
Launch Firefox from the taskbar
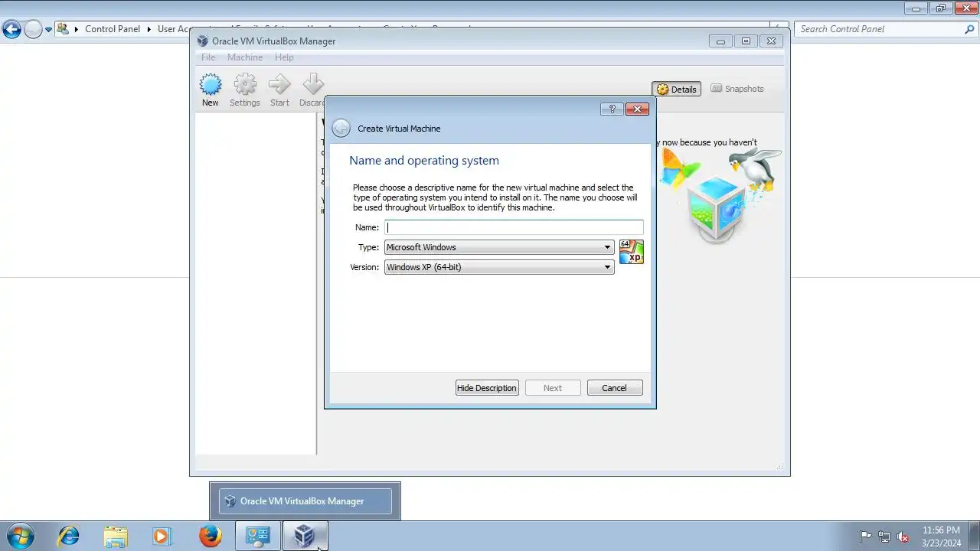click(x=210, y=536)
